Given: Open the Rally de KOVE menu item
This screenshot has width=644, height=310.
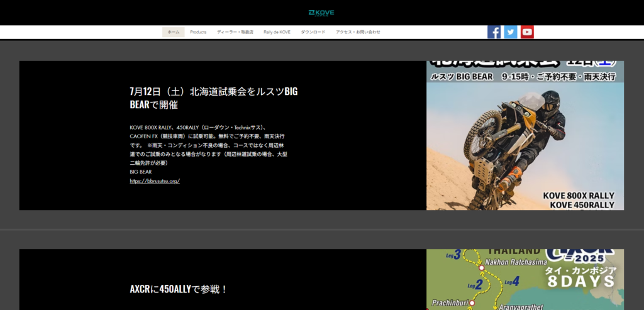Looking at the screenshot, I should tap(277, 32).
